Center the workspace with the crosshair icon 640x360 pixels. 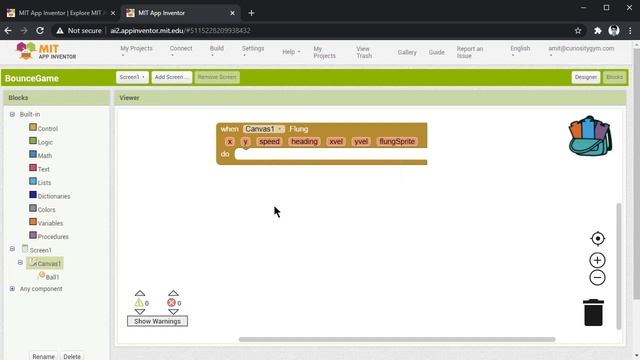(598, 238)
